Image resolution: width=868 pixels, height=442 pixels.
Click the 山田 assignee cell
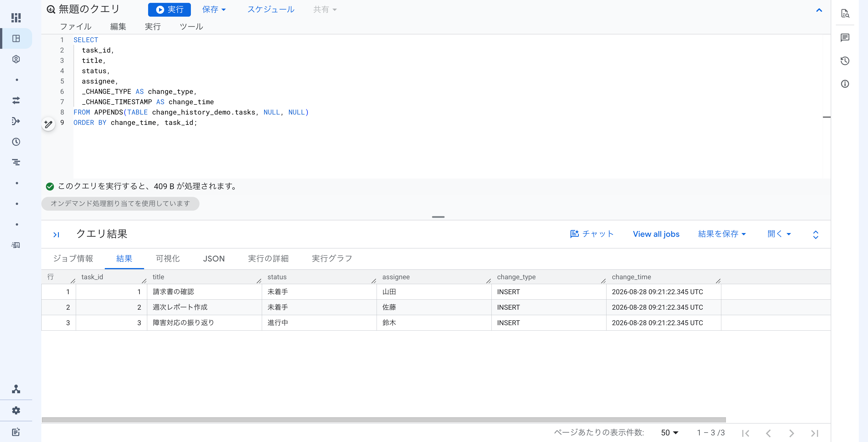[x=434, y=292]
